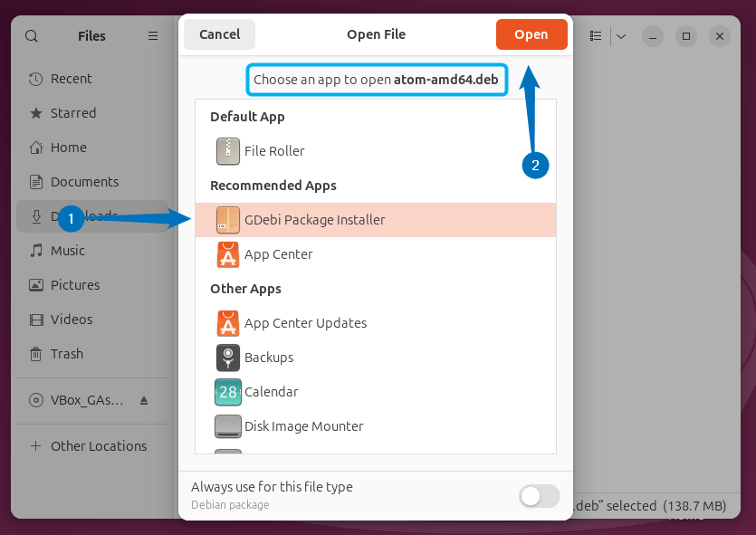756x535 pixels.
Task: Eject the VBox_GAs volume
Action: (143, 399)
